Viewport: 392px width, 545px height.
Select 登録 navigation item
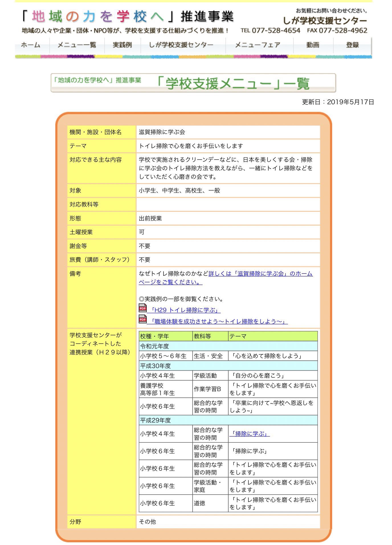click(x=352, y=45)
